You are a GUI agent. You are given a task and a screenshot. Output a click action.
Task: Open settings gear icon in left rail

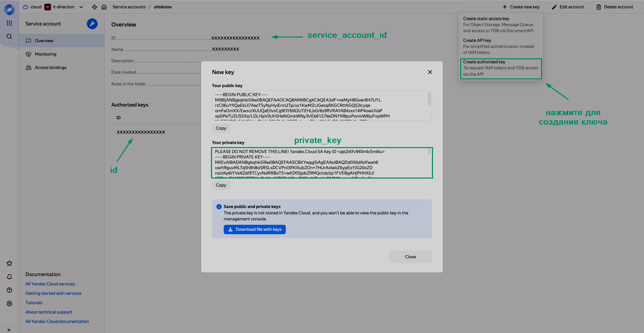9,304
